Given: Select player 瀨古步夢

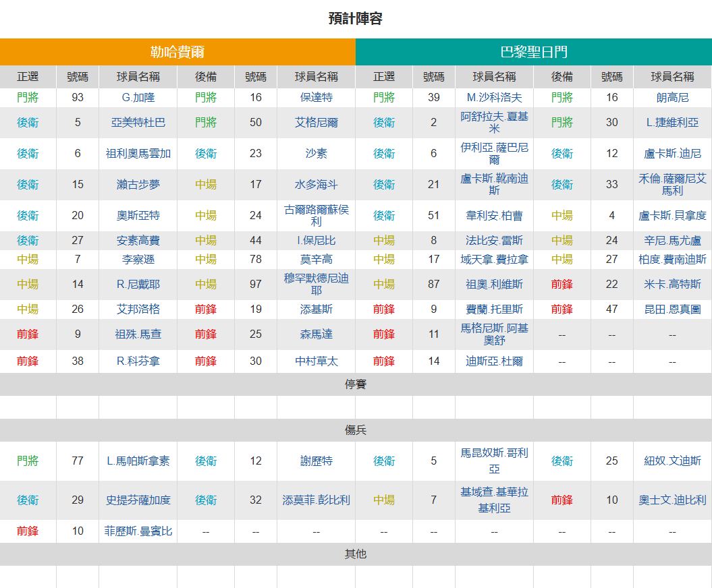Looking at the screenshot, I should coord(138,185).
